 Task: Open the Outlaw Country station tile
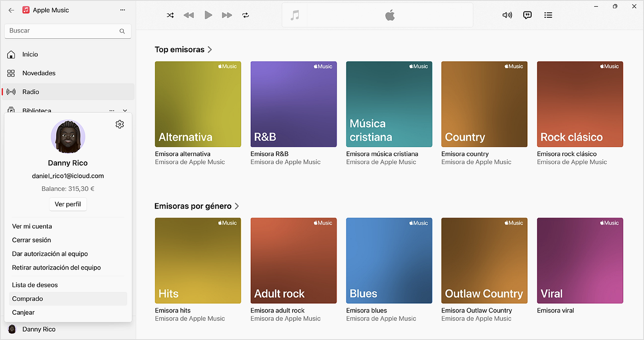[484, 260]
